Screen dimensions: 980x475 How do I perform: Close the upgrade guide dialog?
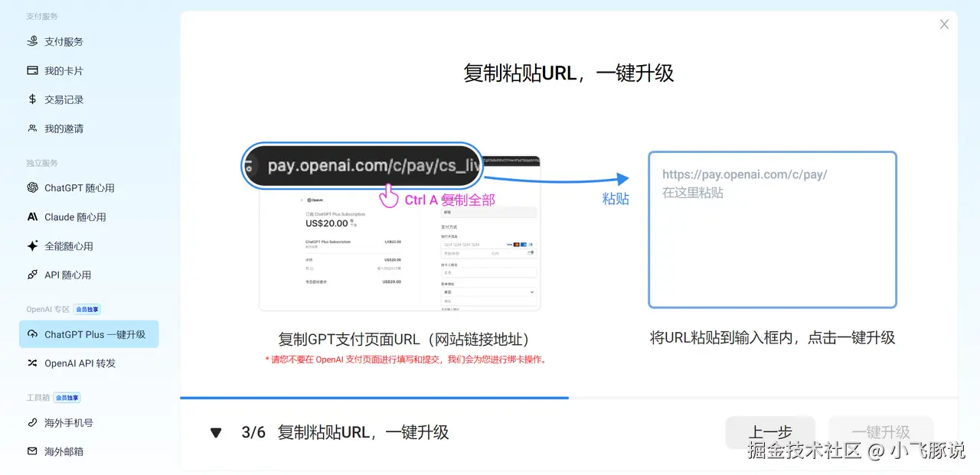click(x=944, y=24)
